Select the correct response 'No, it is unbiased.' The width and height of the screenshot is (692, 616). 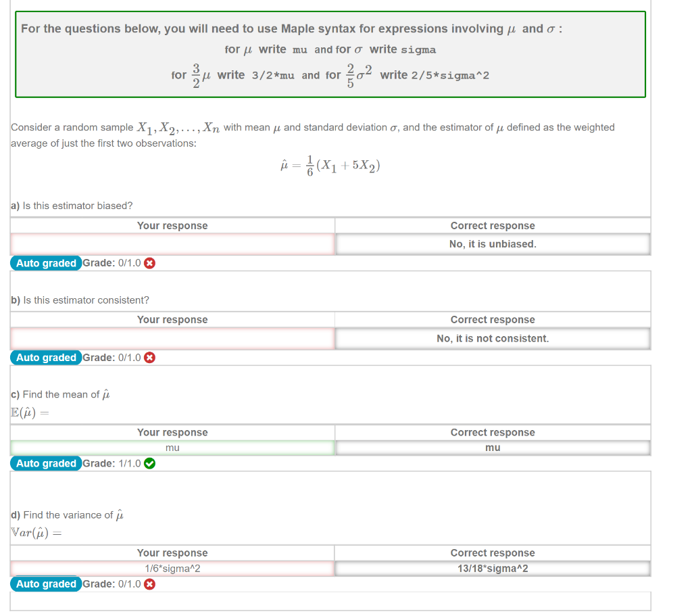click(x=492, y=244)
